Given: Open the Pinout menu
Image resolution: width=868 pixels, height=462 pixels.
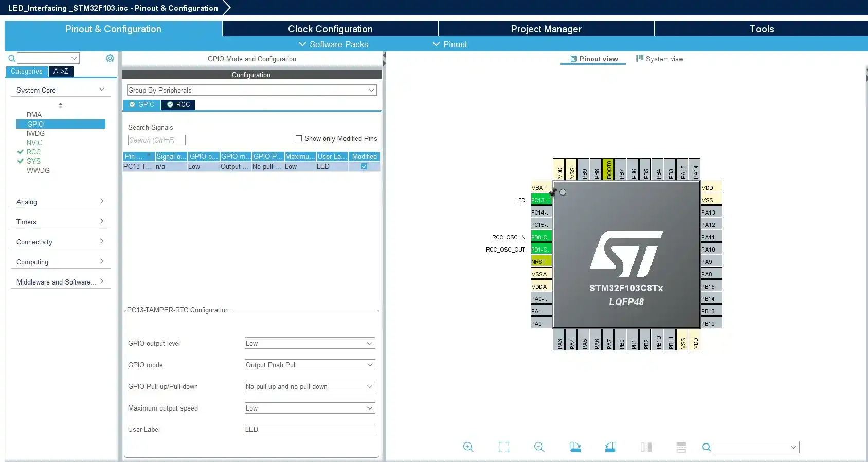Looking at the screenshot, I should coord(450,44).
